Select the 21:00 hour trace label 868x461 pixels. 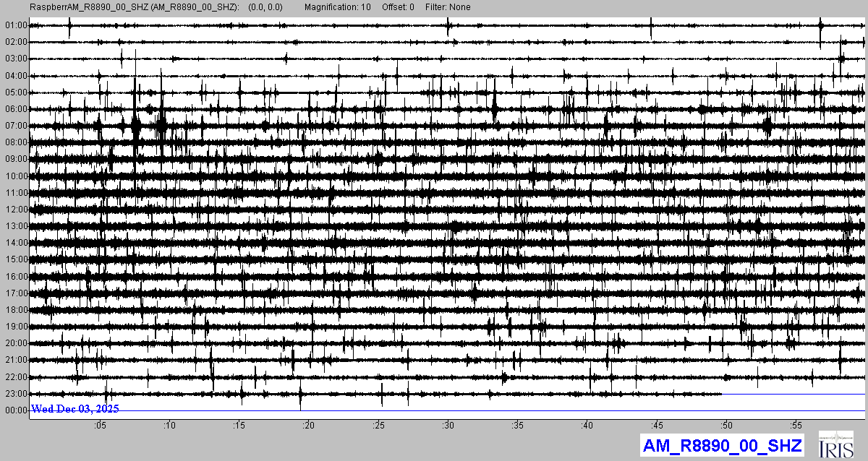coord(16,360)
